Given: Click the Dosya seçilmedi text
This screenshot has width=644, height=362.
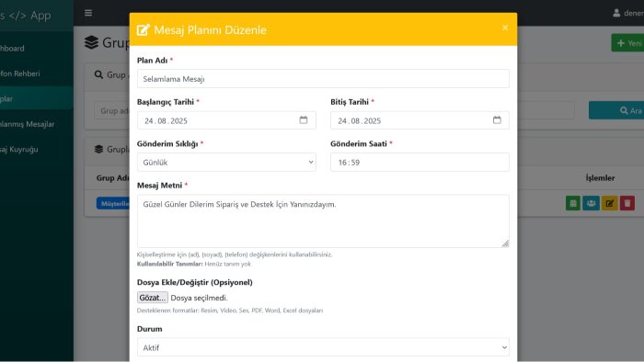Looking at the screenshot, I should [x=199, y=298].
